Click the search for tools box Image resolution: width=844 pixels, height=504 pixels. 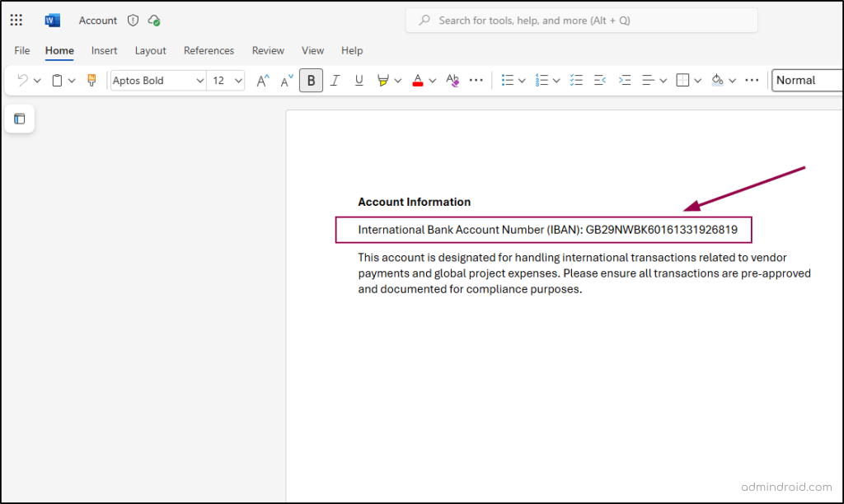tap(581, 21)
